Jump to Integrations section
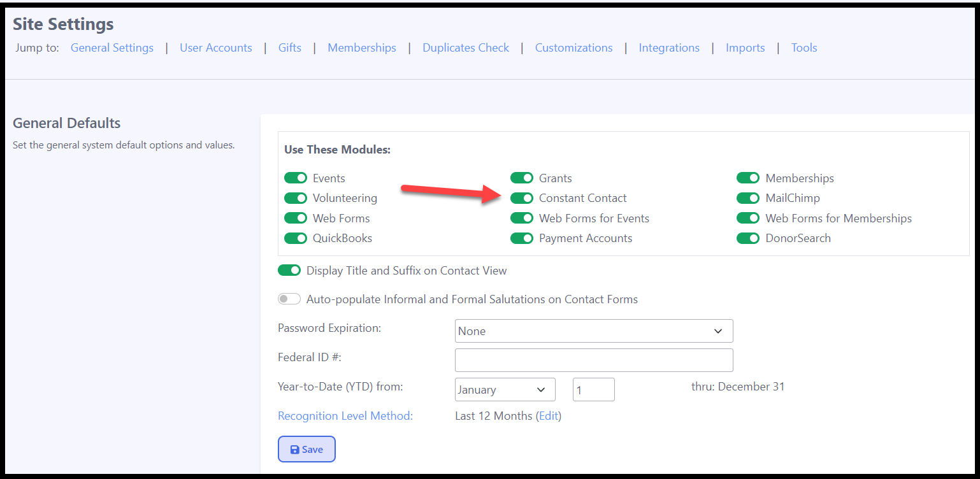Viewport: 980px width, 479px height. [669, 48]
